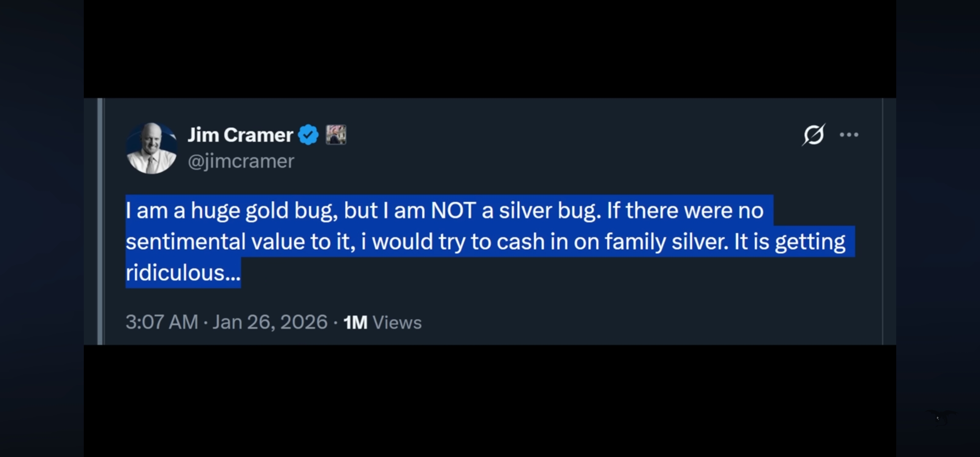The image size is (980, 457).
Task: Click the affiliate badge next to verified checkmark
Action: 336,135
